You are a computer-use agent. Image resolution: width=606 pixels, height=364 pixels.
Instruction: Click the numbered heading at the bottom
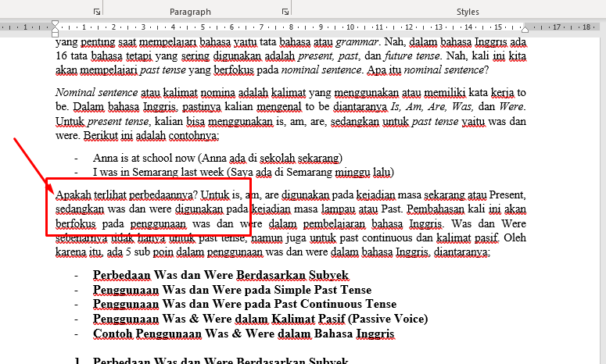click(x=221, y=362)
